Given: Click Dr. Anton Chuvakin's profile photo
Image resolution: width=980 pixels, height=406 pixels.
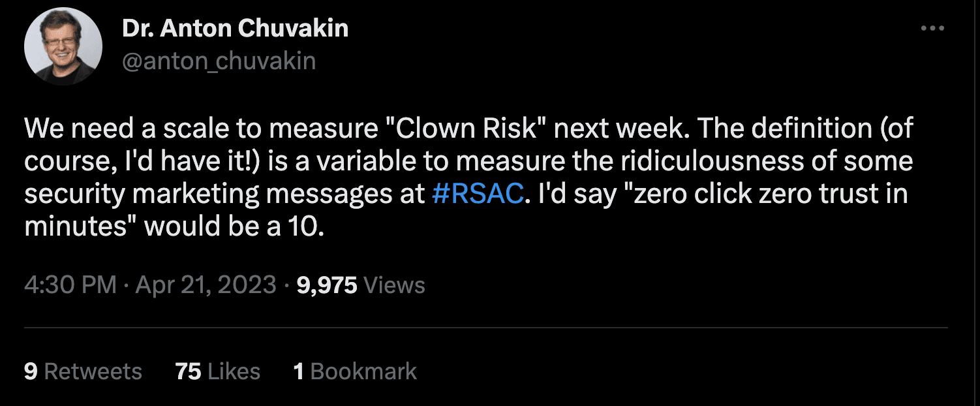Looking at the screenshot, I should pyautogui.click(x=63, y=46).
